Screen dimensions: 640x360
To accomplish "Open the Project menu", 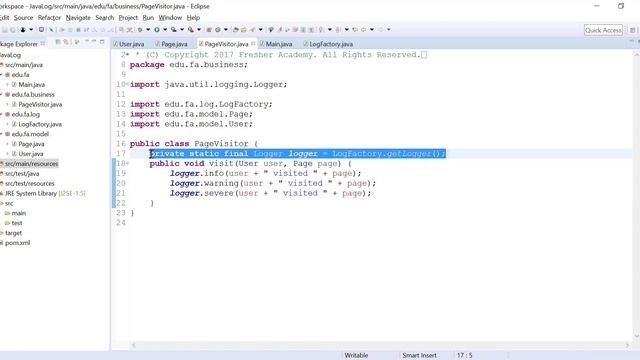I will coord(128,18).
